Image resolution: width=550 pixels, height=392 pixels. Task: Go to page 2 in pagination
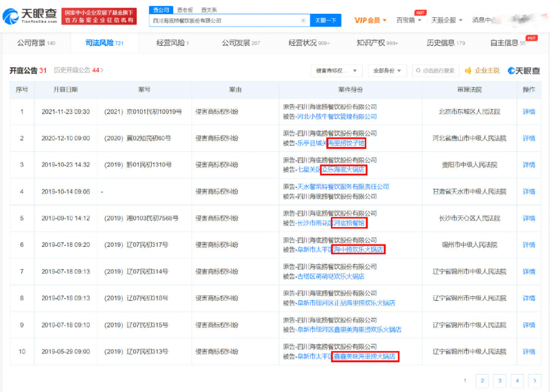tap(482, 380)
